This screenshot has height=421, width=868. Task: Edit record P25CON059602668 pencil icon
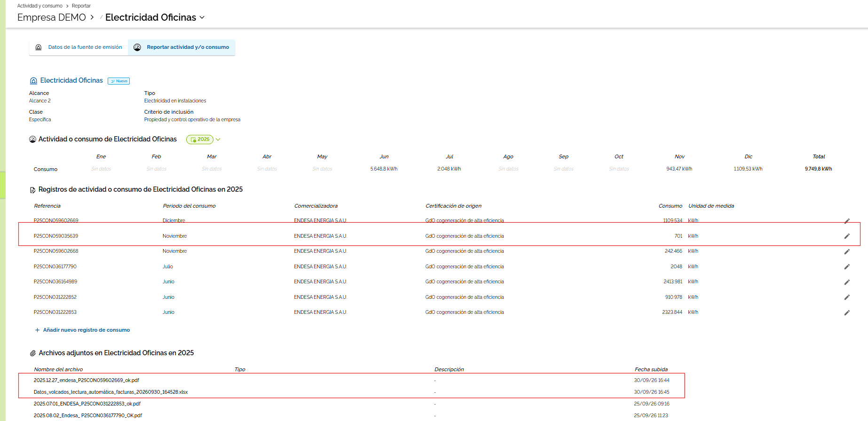[x=847, y=251]
